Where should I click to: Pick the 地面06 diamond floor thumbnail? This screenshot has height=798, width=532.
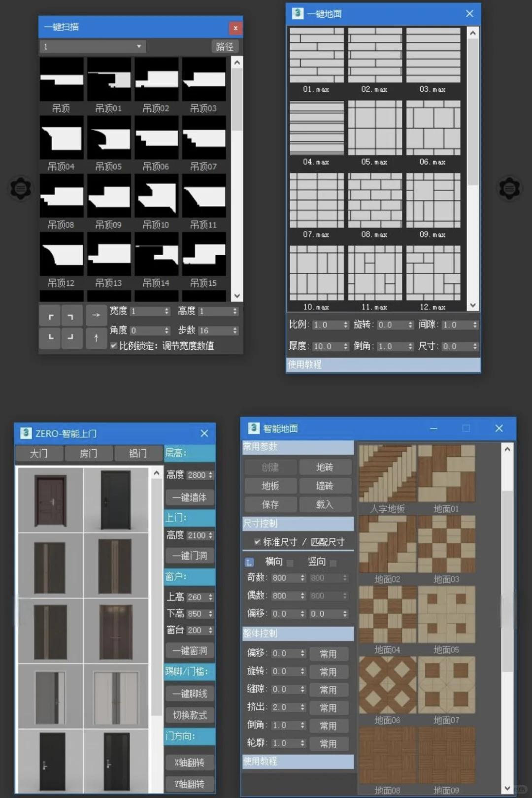(388, 685)
